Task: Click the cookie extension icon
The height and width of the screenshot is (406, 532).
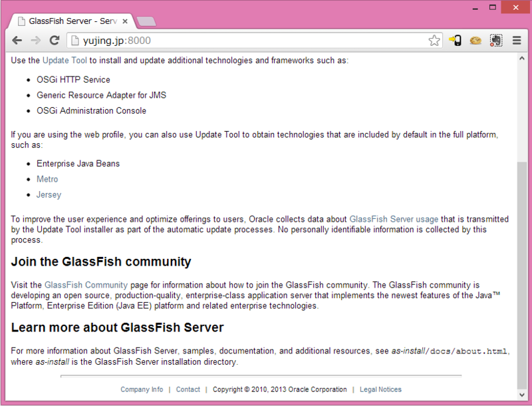Action: (475, 41)
